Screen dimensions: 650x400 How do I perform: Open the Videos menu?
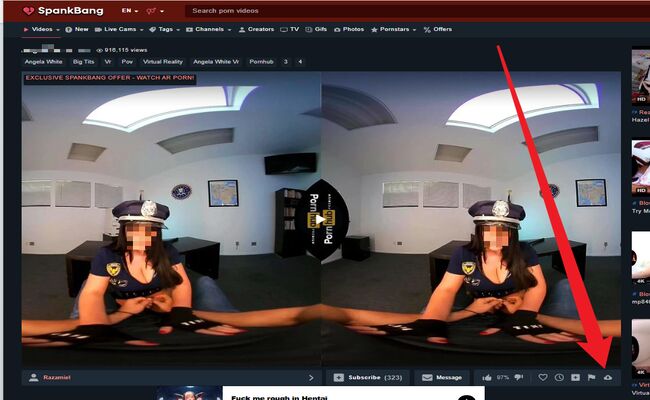coord(41,29)
